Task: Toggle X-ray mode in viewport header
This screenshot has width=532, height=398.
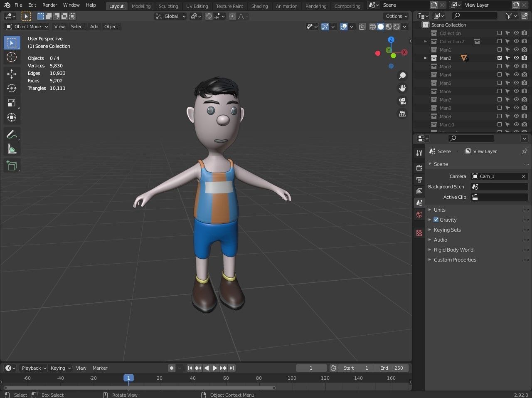Action: (362, 27)
